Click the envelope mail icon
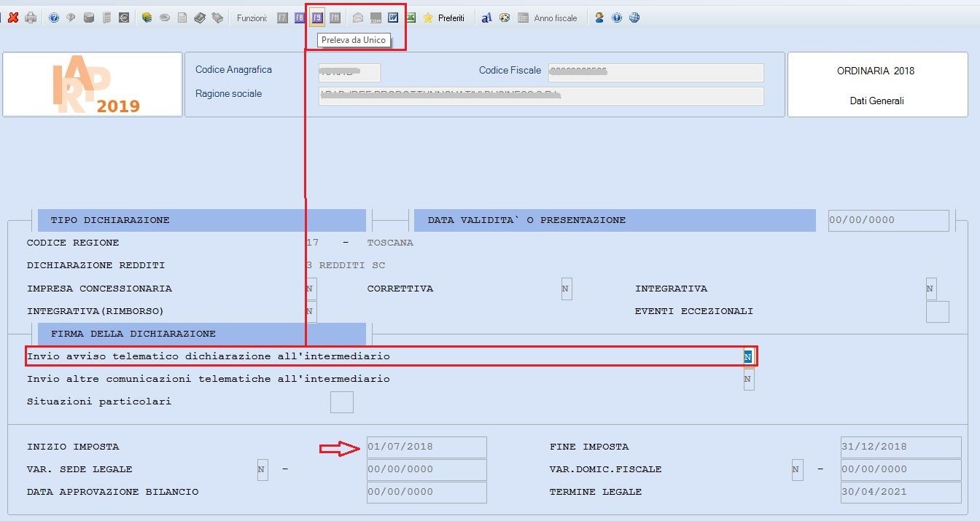Image resolution: width=980 pixels, height=521 pixels. [358, 17]
